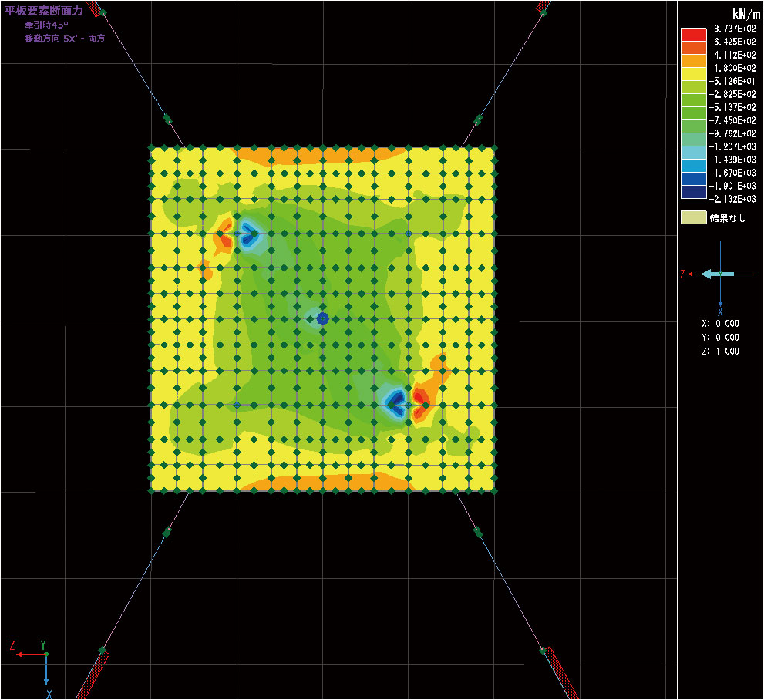Click the legend maximum value 8.737E+02
This screenshot has height=700, width=764.
(735, 29)
